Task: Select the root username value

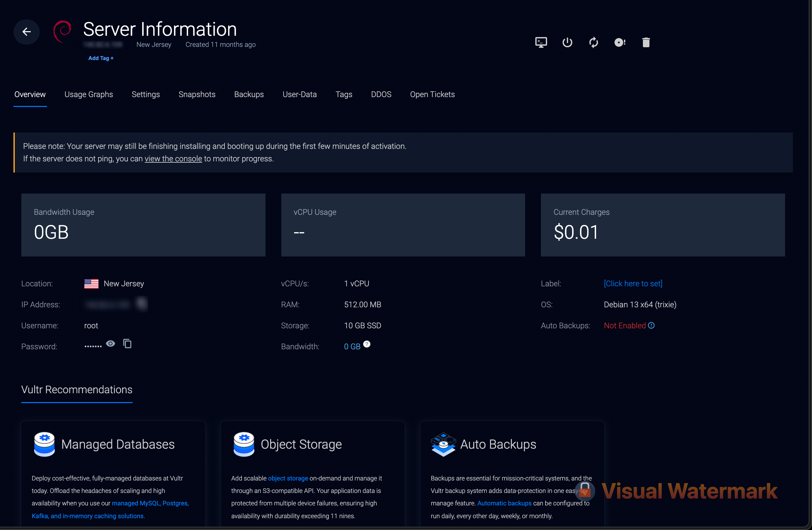Action: (x=91, y=325)
